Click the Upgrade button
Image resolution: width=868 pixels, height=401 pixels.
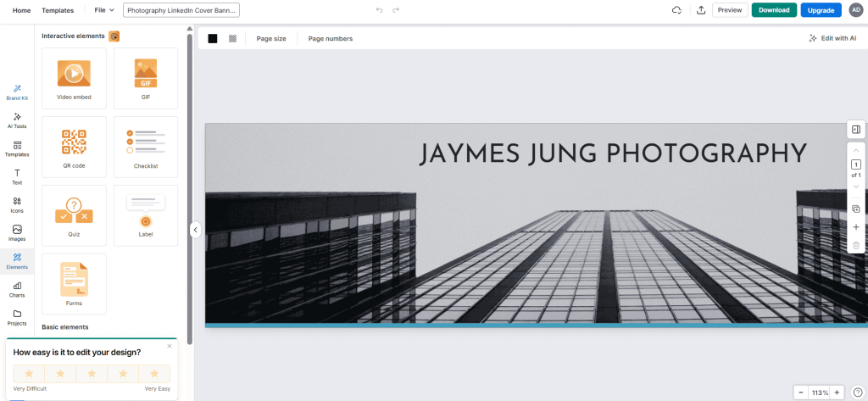tap(821, 10)
